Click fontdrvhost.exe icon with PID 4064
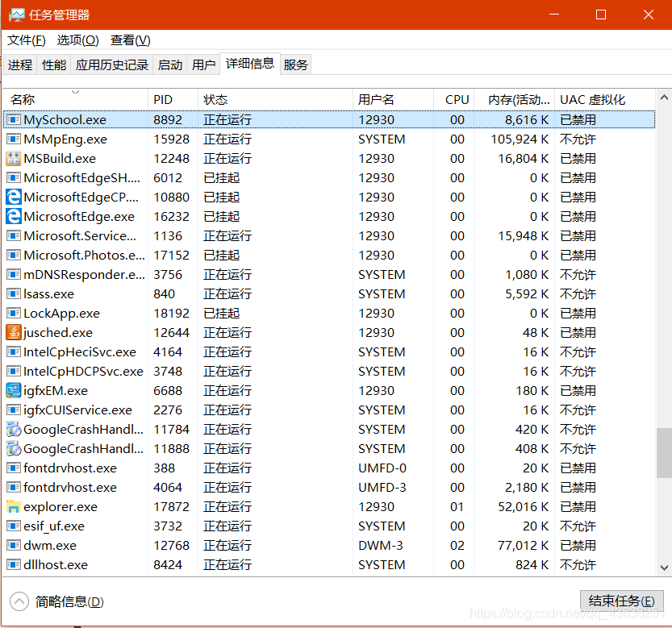672x628 pixels. click(x=13, y=487)
